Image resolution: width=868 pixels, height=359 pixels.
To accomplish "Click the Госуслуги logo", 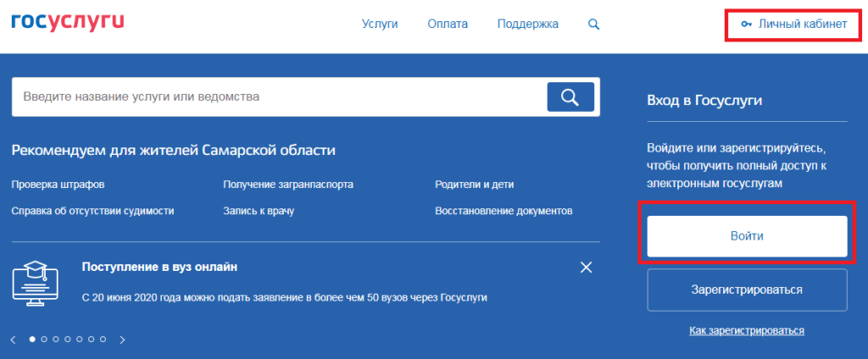I will [68, 22].
